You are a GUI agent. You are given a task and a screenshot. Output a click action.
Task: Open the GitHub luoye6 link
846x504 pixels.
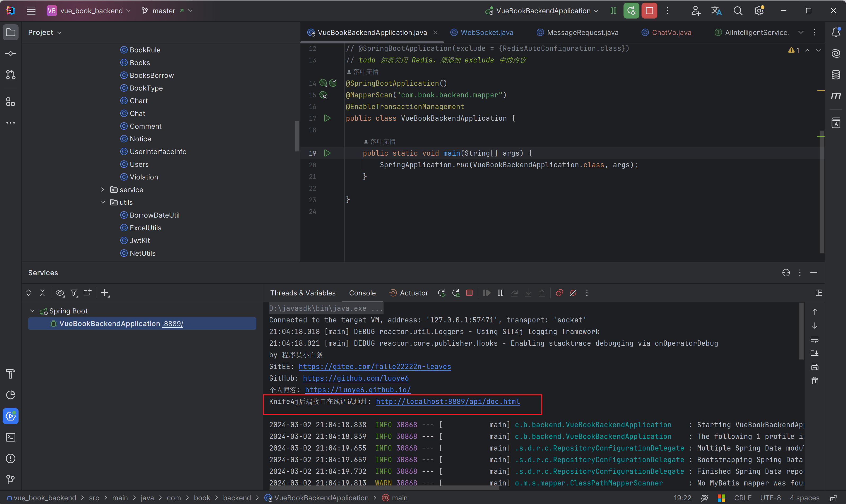(355, 378)
